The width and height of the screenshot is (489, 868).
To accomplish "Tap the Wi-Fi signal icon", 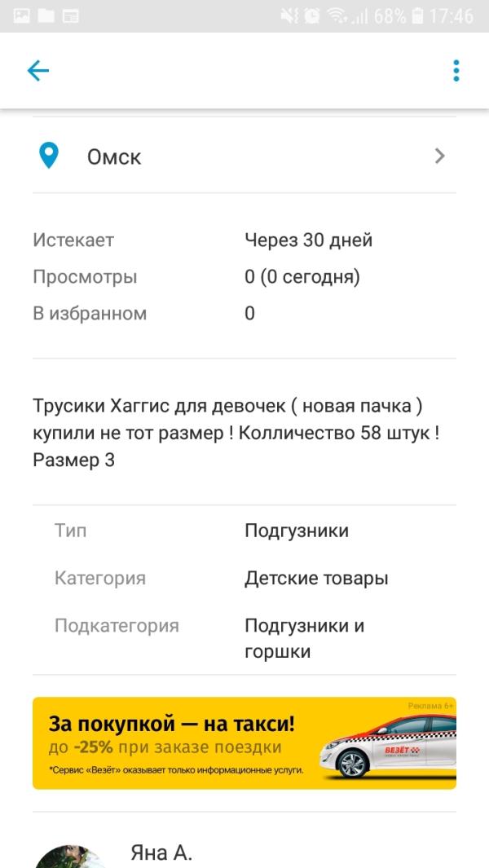I will (x=337, y=16).
